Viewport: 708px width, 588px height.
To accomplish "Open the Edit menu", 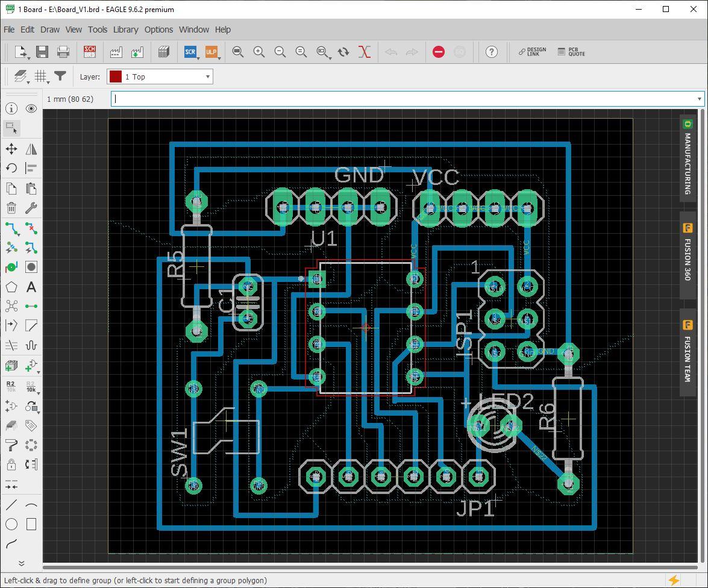I will click(27, 30).
